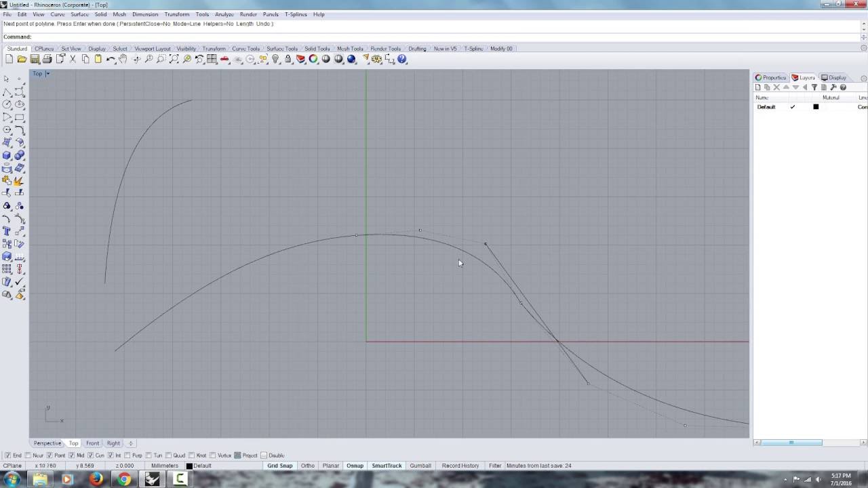
Task: Click the Undo arrow icon
Action: [111, 60]
